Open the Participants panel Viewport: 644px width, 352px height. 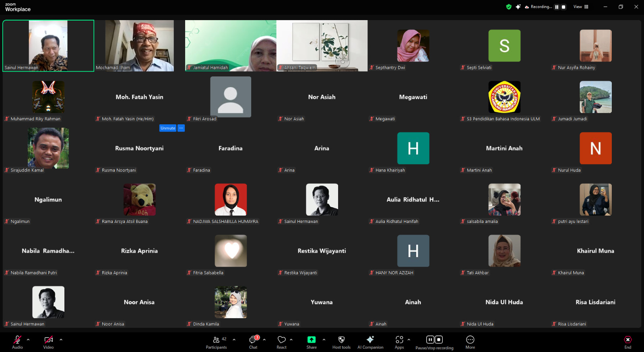pyautogui.click(x=216, y=342)
